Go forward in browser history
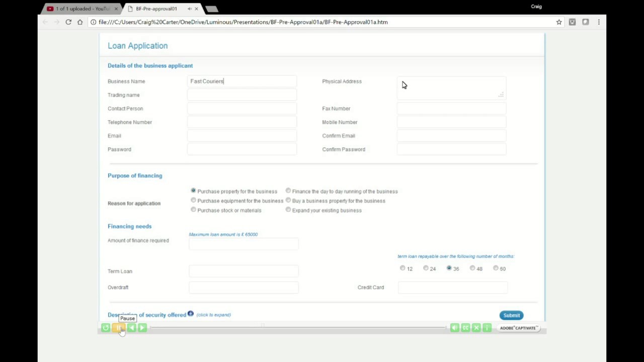The width and height of the screenshot is (644, 362). coord(56,22)
